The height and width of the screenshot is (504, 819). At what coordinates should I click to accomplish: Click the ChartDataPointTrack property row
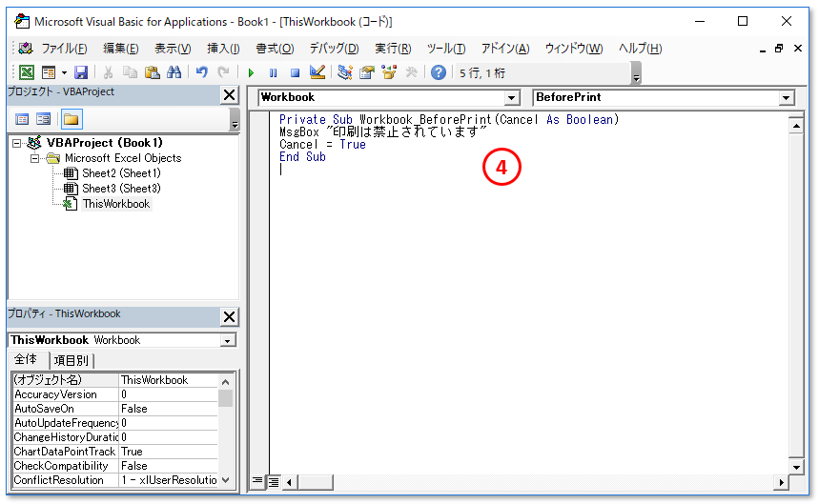coord(115,452)
